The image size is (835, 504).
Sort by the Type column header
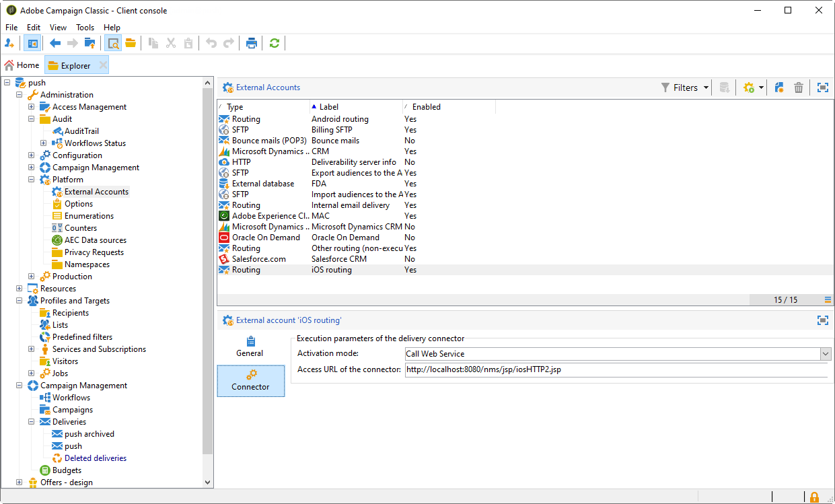pyautogui.click(x=263, y=107)
